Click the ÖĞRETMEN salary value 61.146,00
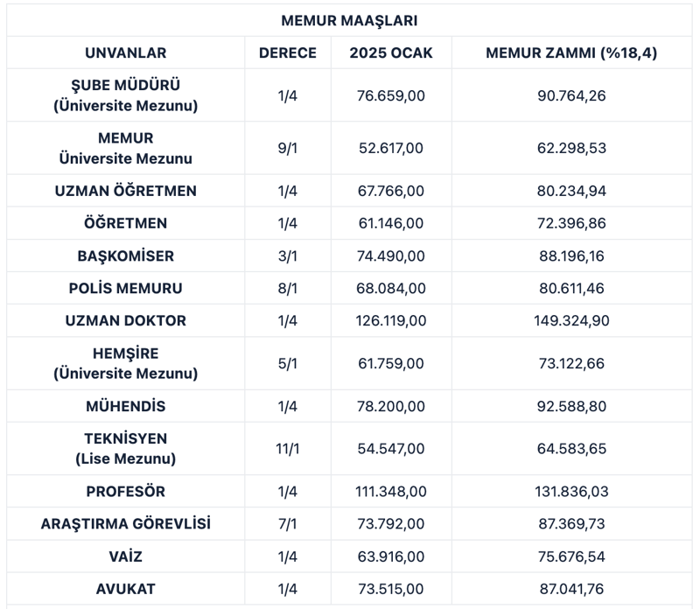 [x=391, y=223]
